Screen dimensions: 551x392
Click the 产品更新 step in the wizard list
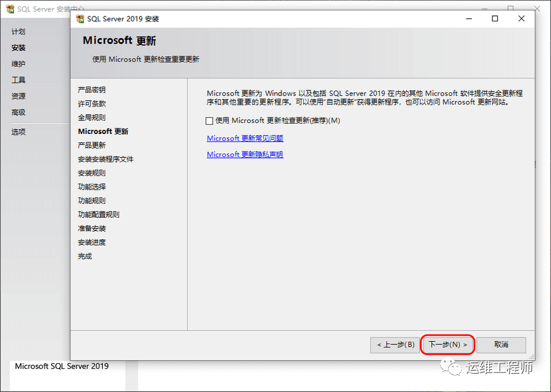[x=92, y=146]
